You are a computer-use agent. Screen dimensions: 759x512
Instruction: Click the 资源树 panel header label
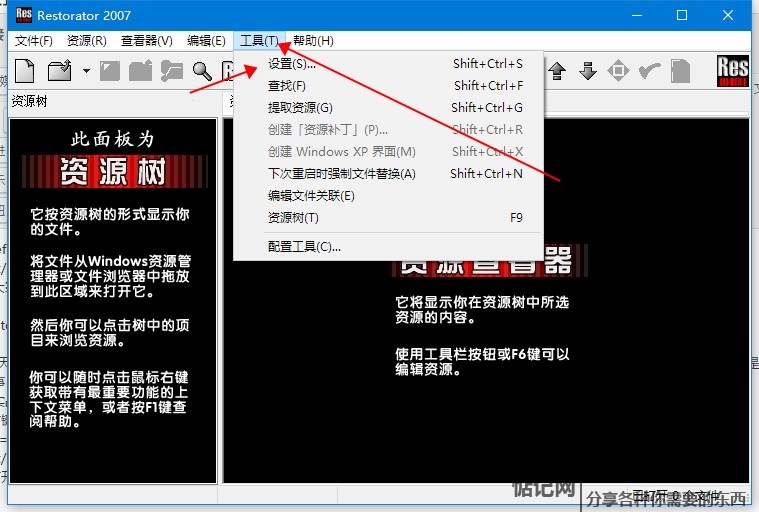(29, 101)
